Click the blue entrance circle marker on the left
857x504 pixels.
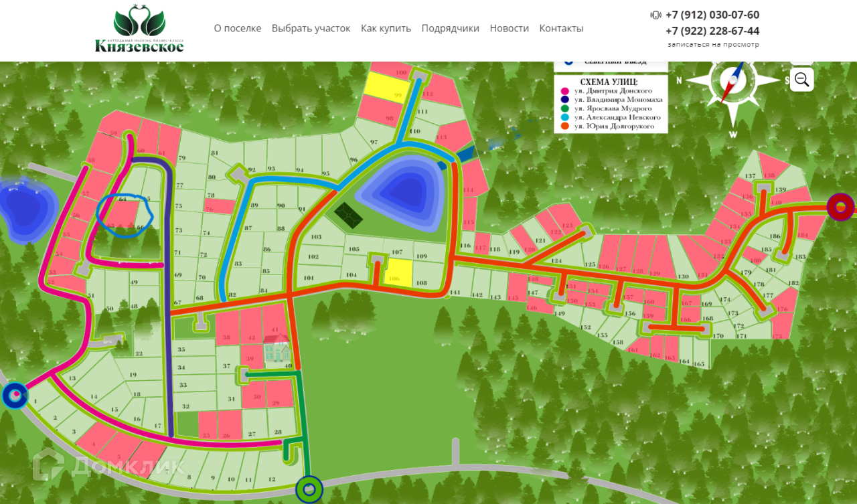point(15,395)
